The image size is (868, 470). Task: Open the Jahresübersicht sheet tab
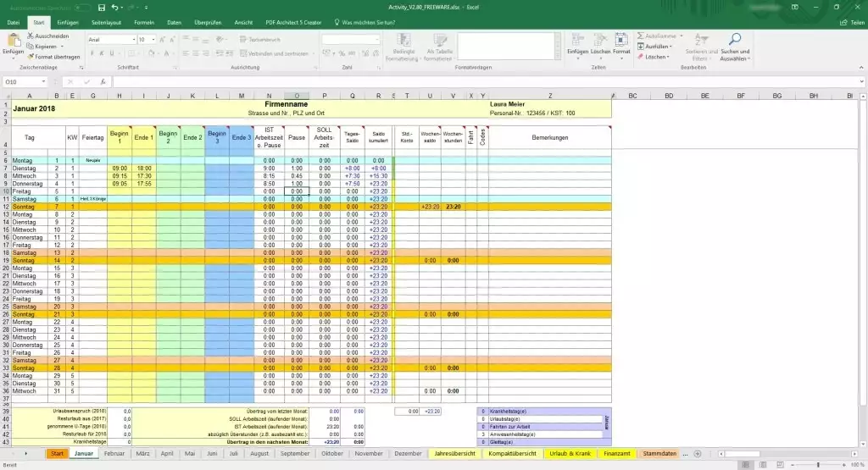(455, 454)
